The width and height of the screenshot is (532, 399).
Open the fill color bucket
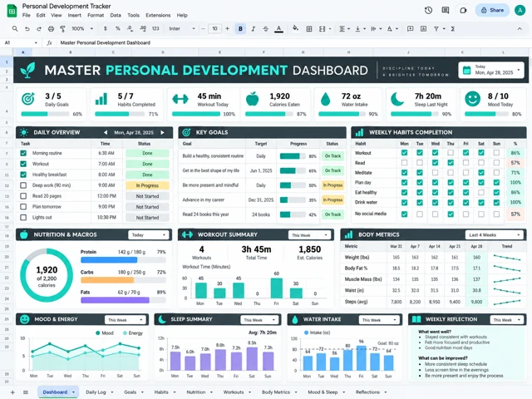point(296,28)
